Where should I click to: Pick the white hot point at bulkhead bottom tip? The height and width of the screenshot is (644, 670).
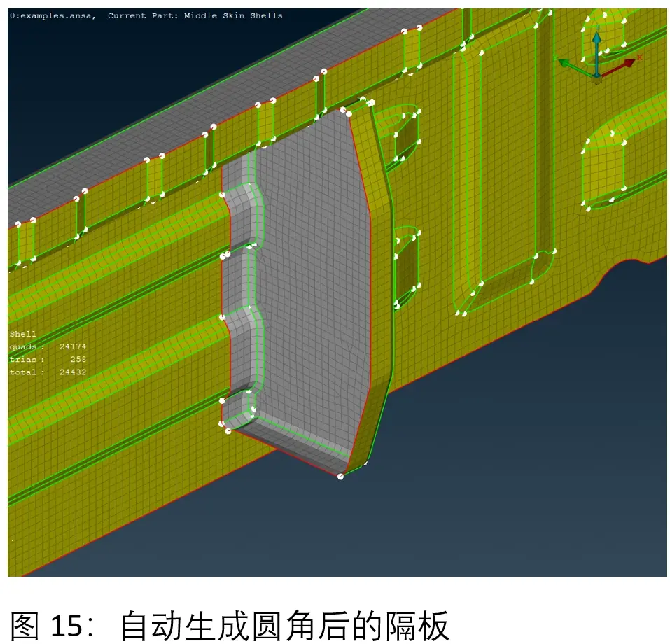click(x=340, y=477)
